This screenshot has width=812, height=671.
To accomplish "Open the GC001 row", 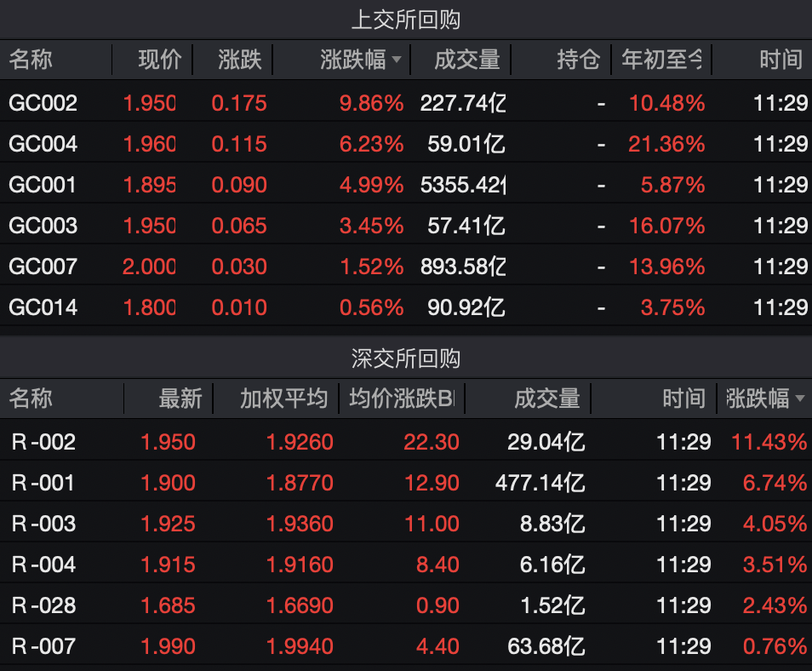I will pyautogui.click(x=43, y=185).
